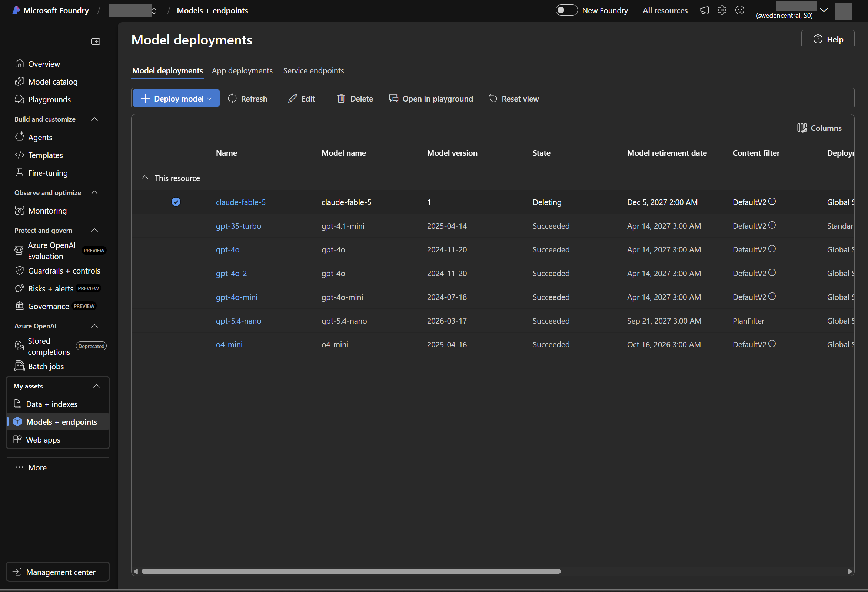Select the Model deployments tab
The height and width of the screenshot is (592, 868).
168,71
